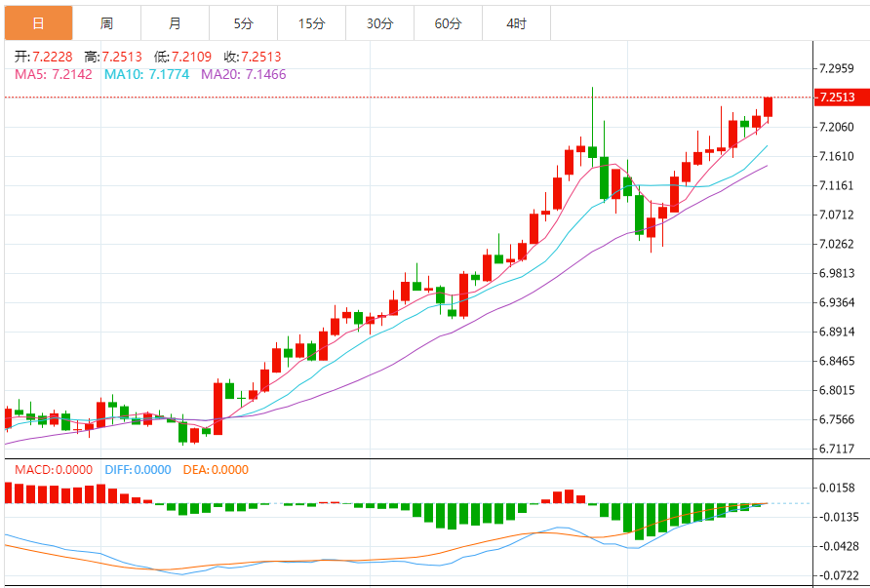Click the 6.8914 price axis label

837,332
